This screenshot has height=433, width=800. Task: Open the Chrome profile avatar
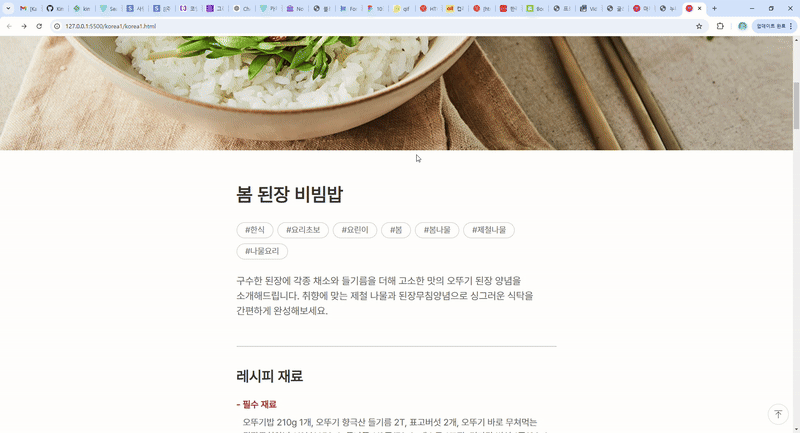pos(742,26)
